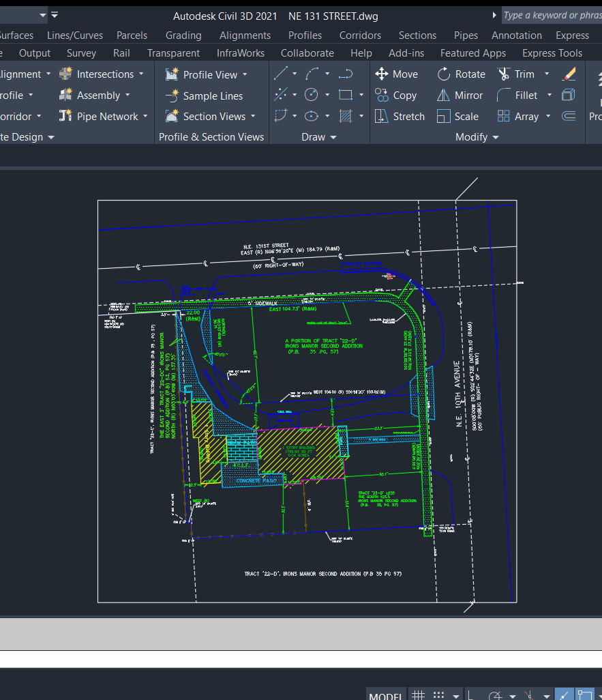
Task: Pick the Line draw tool
Action: (280, 74)
